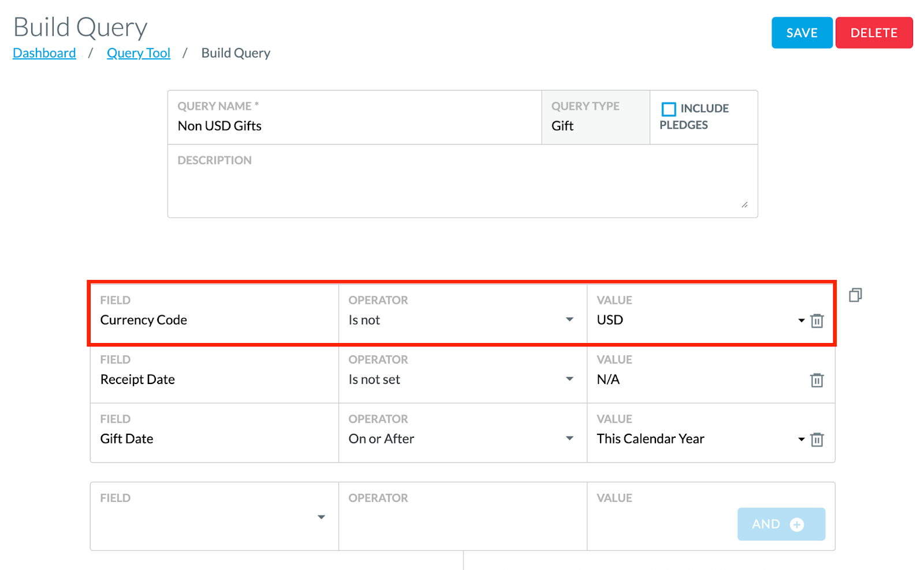Click into the Description text area
924x570 pixels.
pyautogui.click(x=463, y=181)
